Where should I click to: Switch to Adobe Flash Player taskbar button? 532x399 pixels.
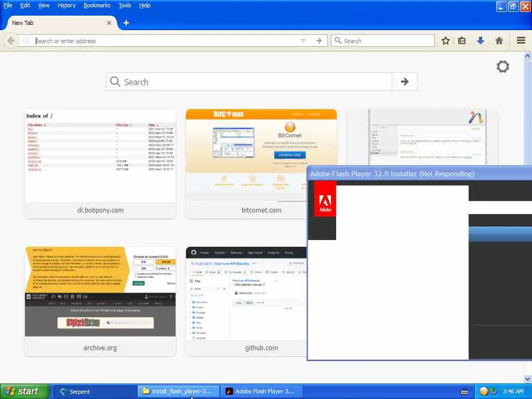[261, 391]
